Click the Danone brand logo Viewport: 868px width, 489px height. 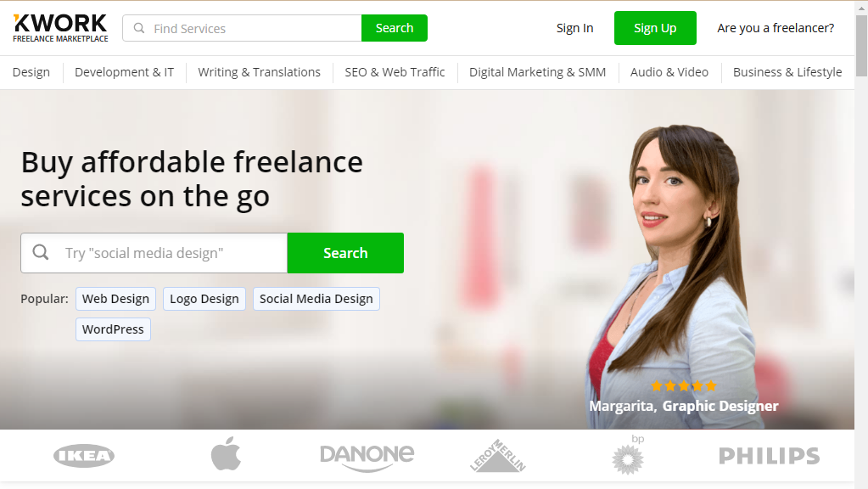[x=367, y=457]
